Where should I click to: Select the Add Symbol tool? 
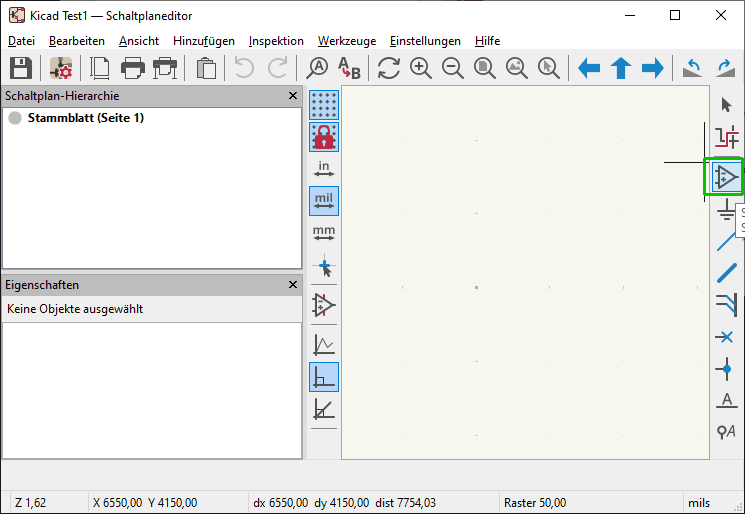[x=726, y=177]
